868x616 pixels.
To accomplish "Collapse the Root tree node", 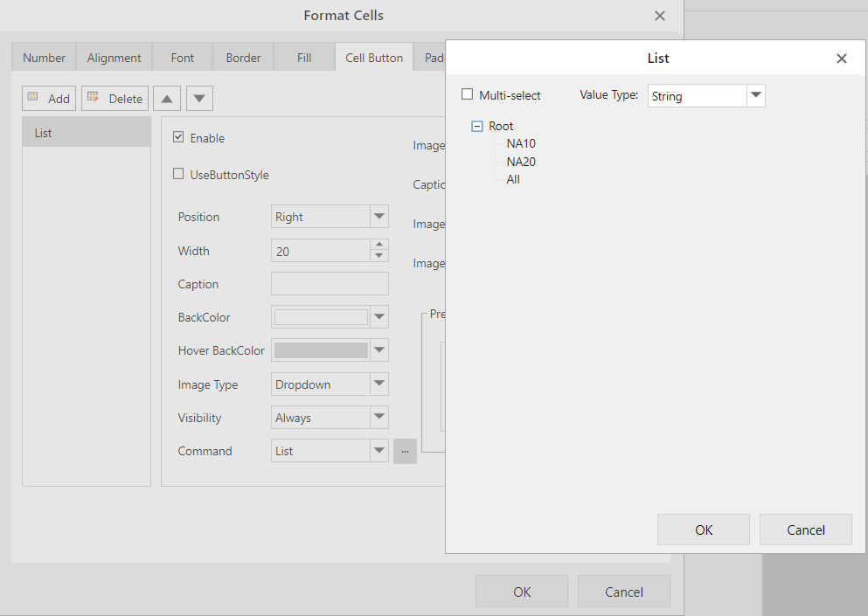I will coord(477,126).
